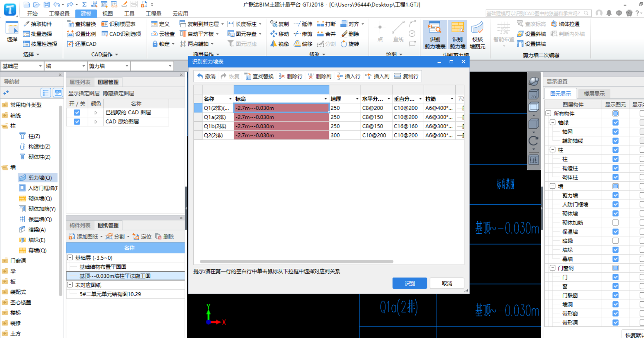
Task: Toggle 门联窗 display checkbox
Action: pyautogui.click(x=615, y=295)
